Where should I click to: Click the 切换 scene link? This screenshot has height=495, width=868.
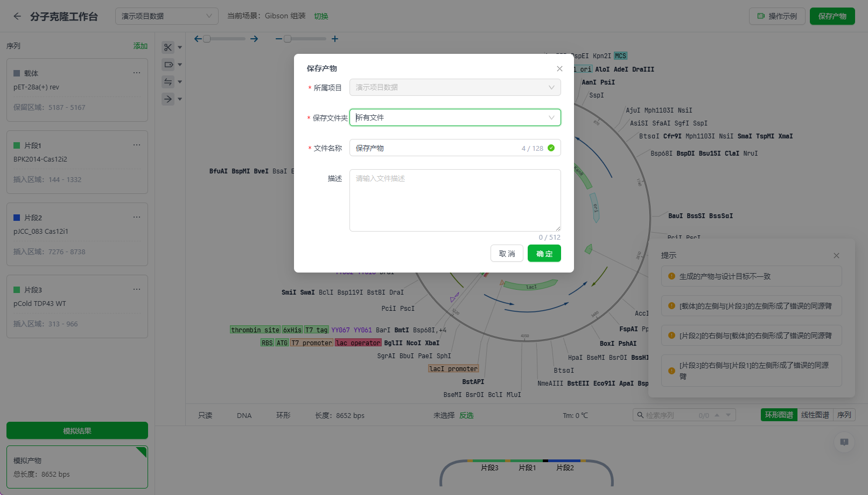click(321, 16)
